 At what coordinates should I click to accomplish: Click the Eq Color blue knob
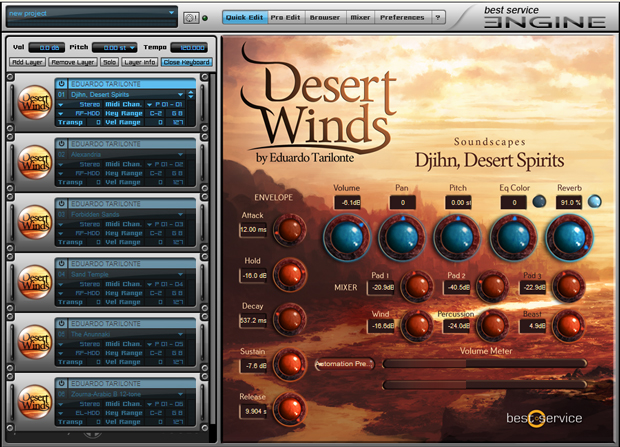point(514,237)
